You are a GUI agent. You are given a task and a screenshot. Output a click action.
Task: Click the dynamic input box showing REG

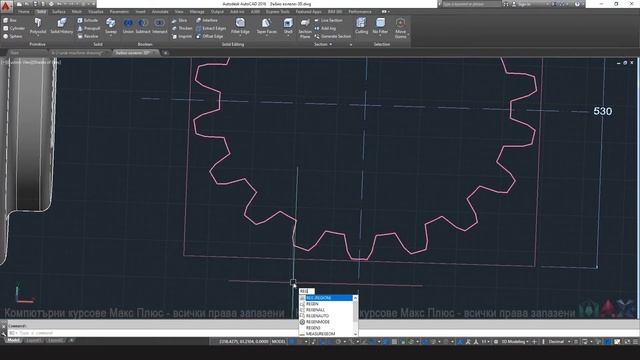pos(307,291)
